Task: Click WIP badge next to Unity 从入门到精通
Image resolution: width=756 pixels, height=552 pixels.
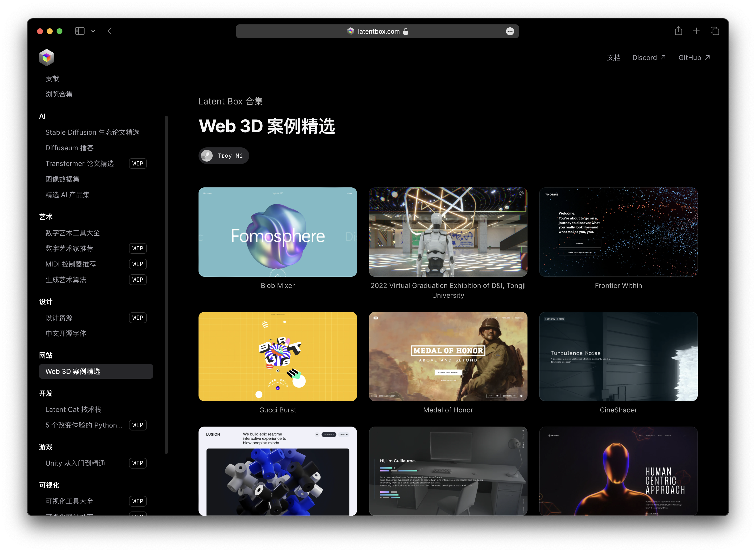Action: pos(138,463)
